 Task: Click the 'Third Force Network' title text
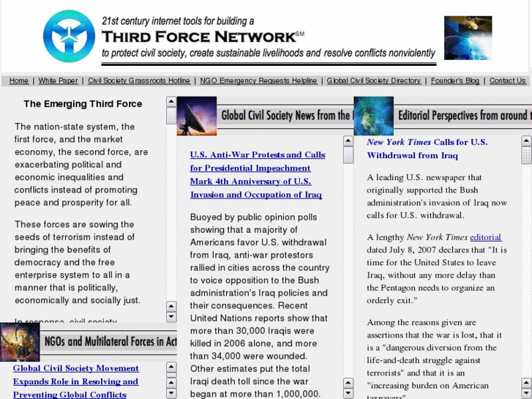tap(199, 37)
